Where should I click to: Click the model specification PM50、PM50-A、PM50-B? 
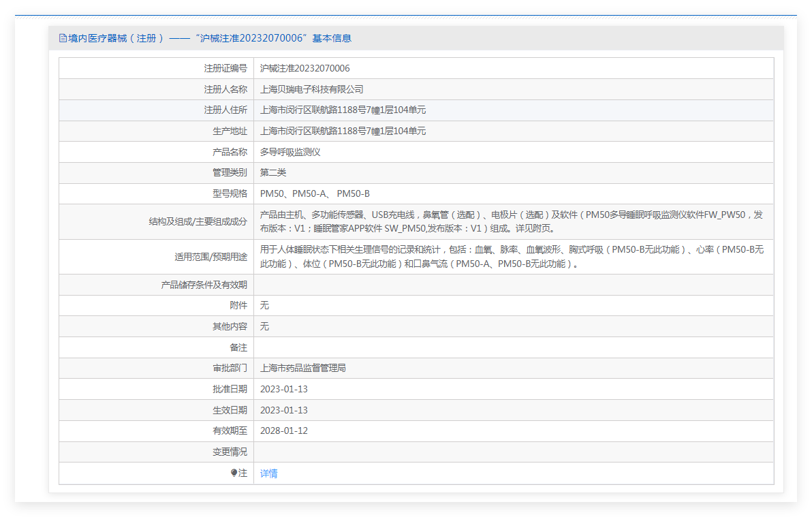[314, 193]
